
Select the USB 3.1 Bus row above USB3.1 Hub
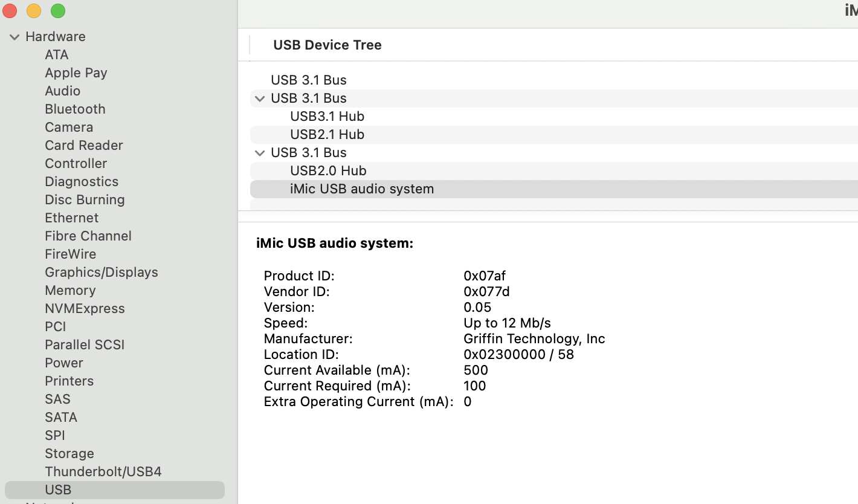tap(554, 99)
